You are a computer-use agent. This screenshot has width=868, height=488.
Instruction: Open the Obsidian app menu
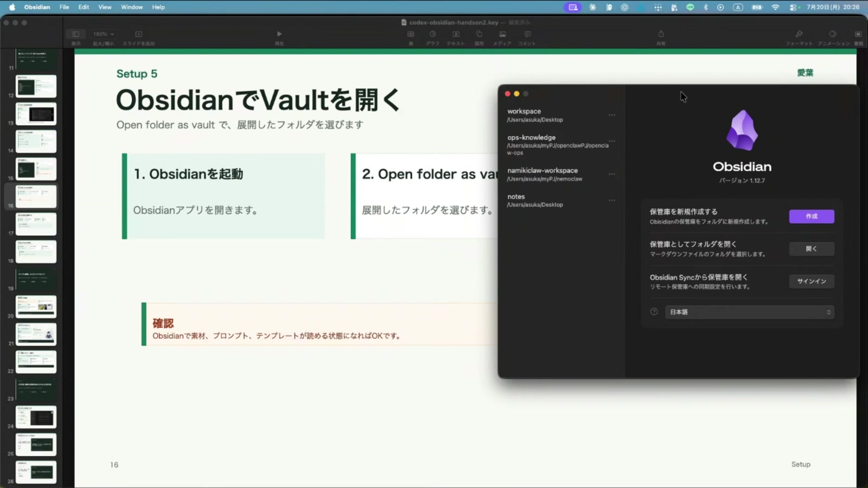coord(37,7)
